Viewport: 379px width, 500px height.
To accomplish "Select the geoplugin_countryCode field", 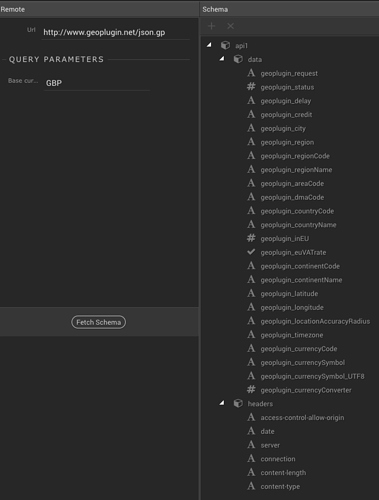I will click(x=297, y=211).
